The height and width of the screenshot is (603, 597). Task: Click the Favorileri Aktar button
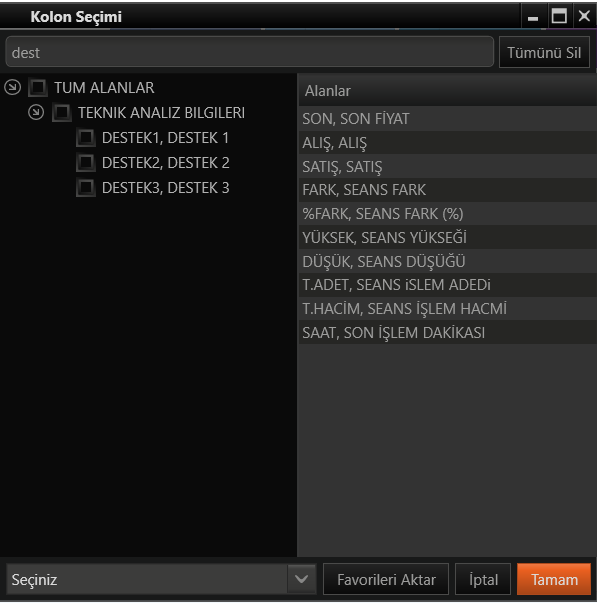386,579
